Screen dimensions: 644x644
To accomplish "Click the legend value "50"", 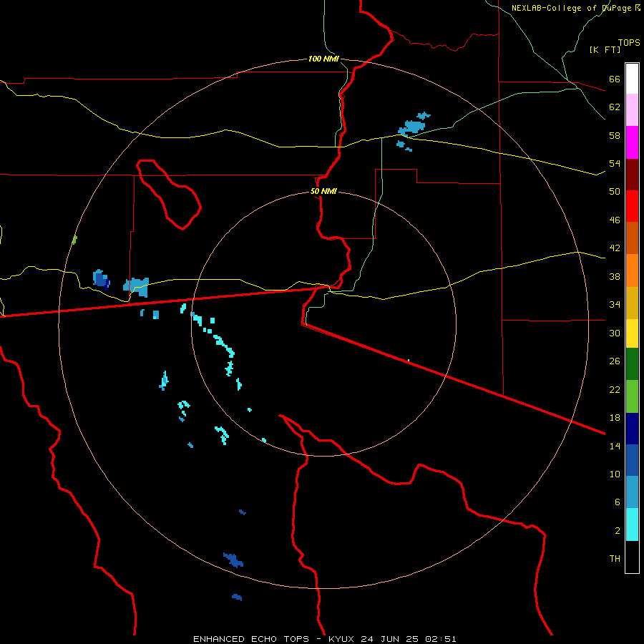I will [x=615, y=192].
